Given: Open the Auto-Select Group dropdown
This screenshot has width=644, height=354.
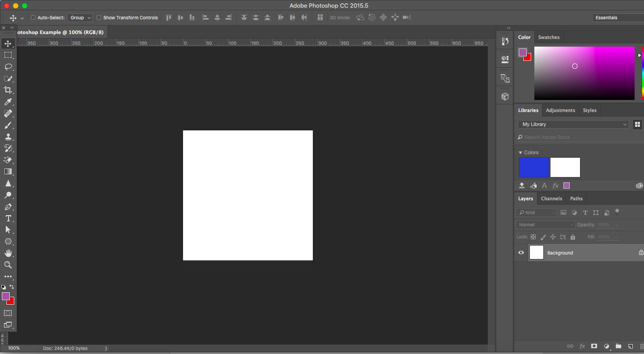Looking at the screenshot, I should coord(80,17).
